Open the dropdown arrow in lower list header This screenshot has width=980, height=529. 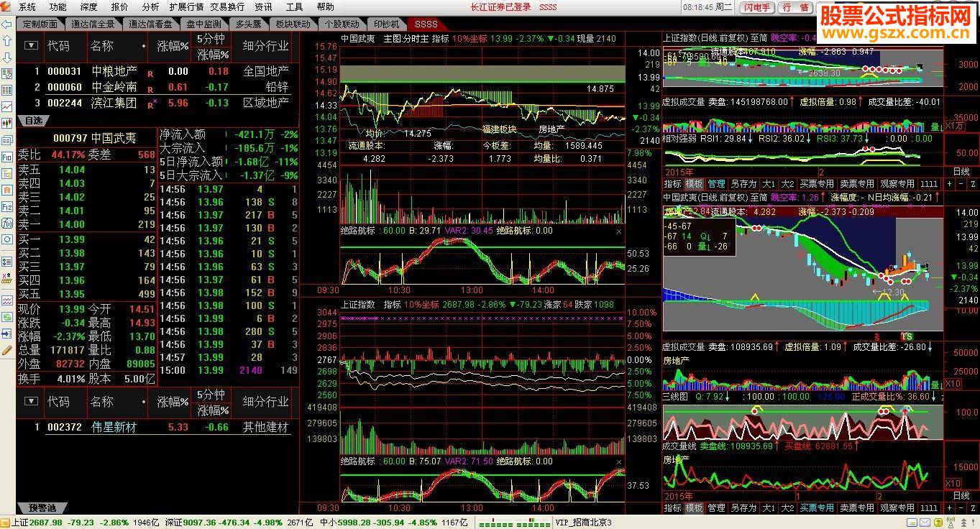(x=31, y=401)
